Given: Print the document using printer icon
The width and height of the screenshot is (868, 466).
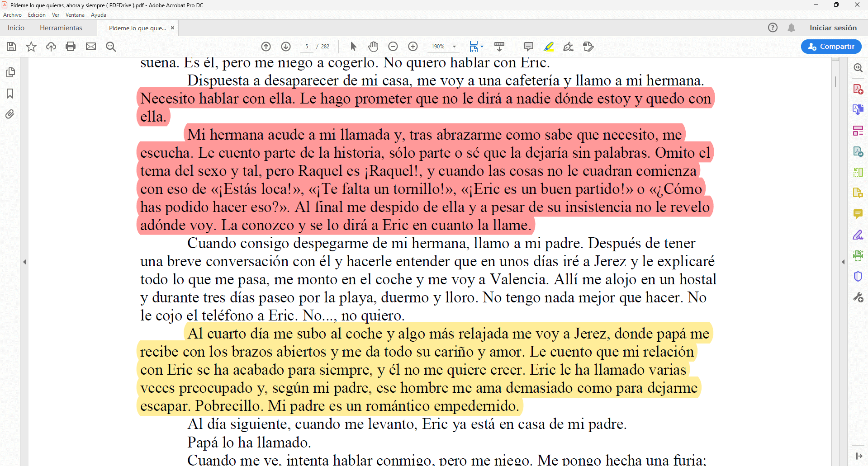Looking at the screenshot, I should [x=71, y=47].
